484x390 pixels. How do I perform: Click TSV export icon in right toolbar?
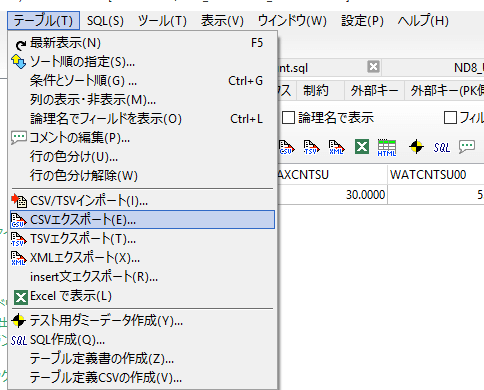(311, 147)
